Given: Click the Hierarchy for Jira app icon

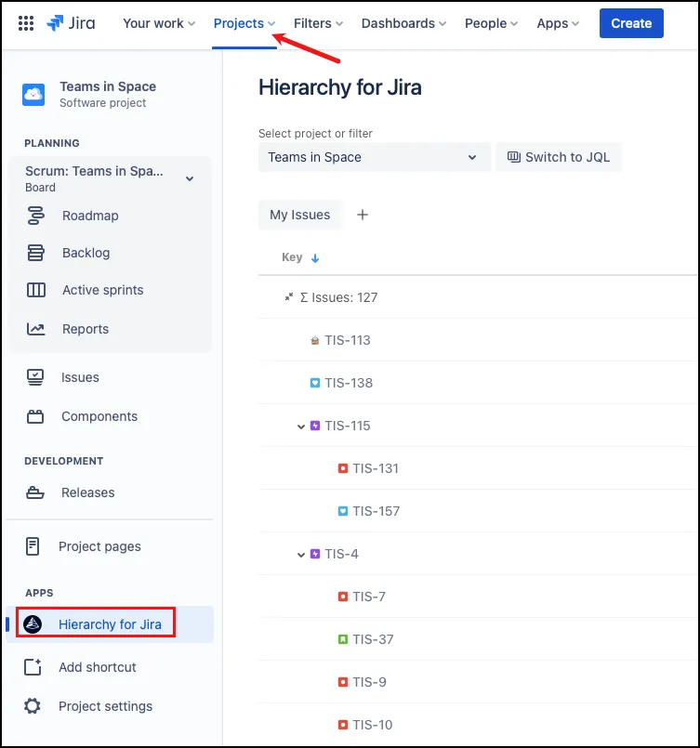Looking at the screenshot, I should pyautogui.click(x=33, y=624).
